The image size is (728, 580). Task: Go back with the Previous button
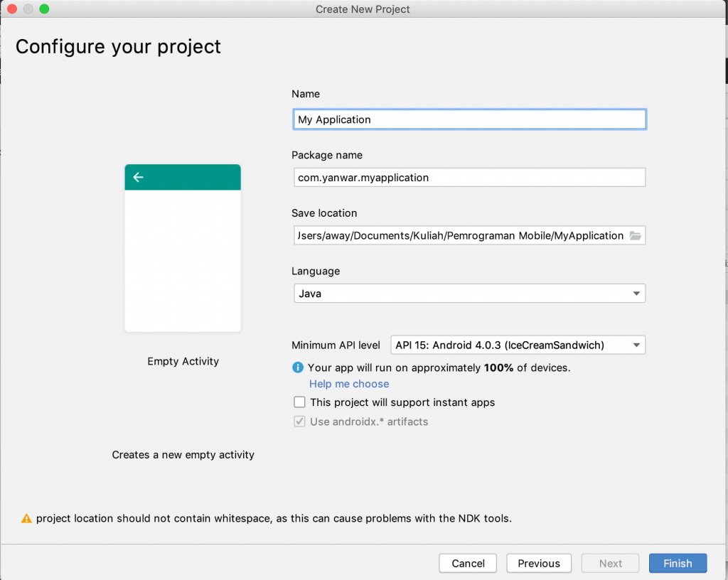pyautogui.click(x=538, y=563)
